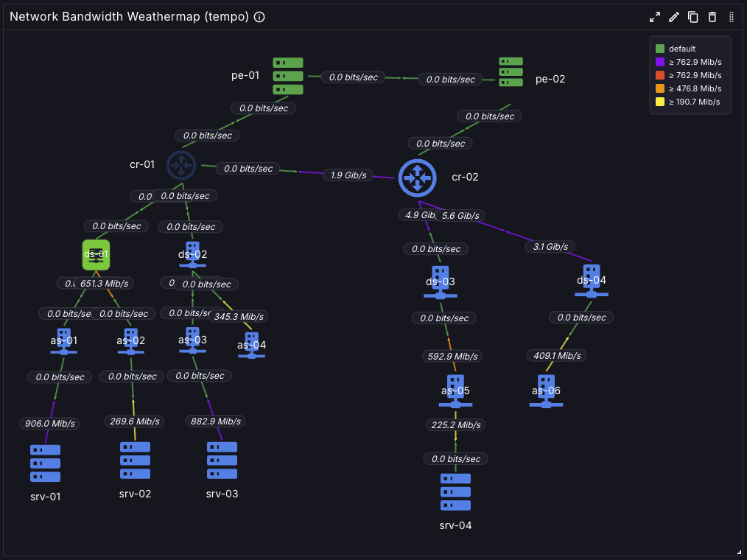This screenshot has height=560, width=747.
Task: Grab the panel drag handle dots icon
Action: coord(732,17)
